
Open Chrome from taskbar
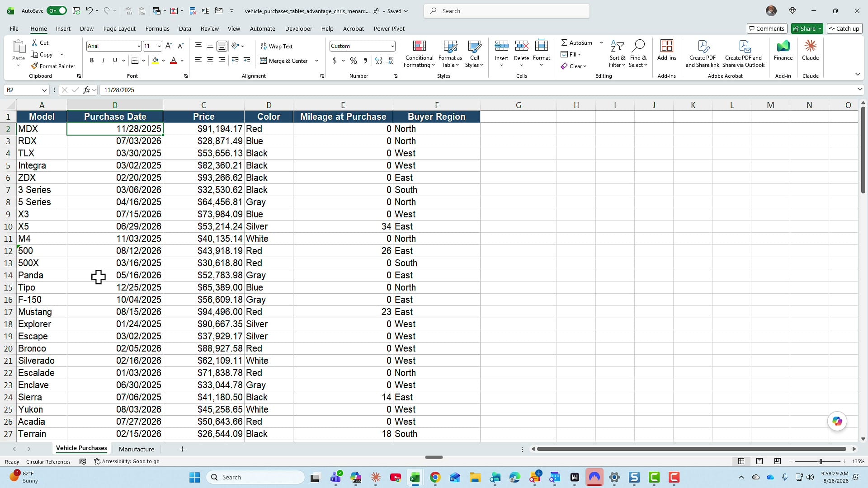tap(435, 477)
